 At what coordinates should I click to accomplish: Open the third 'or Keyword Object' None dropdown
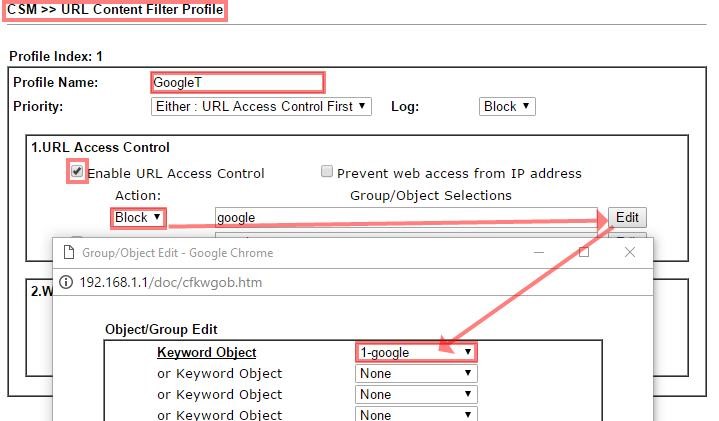[x=416, y=414]
